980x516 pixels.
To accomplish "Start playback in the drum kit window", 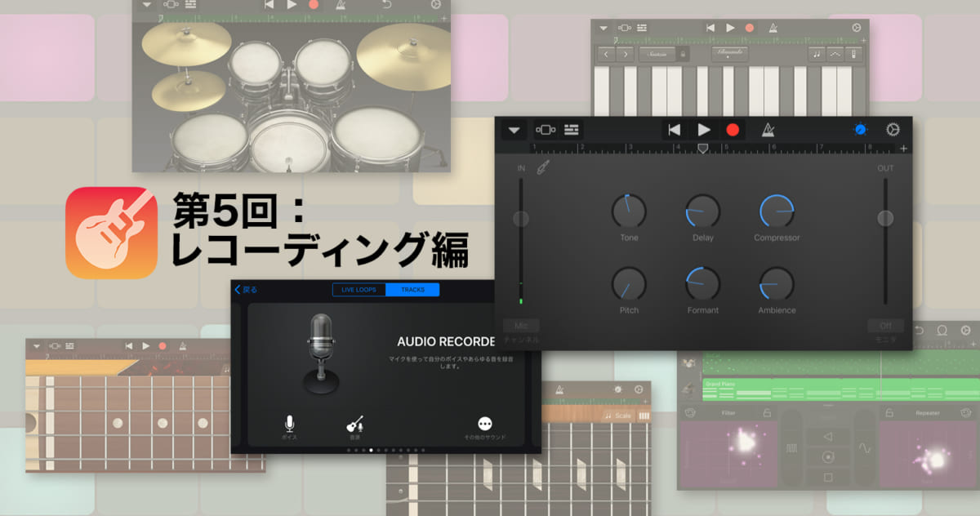I will 292,5.
